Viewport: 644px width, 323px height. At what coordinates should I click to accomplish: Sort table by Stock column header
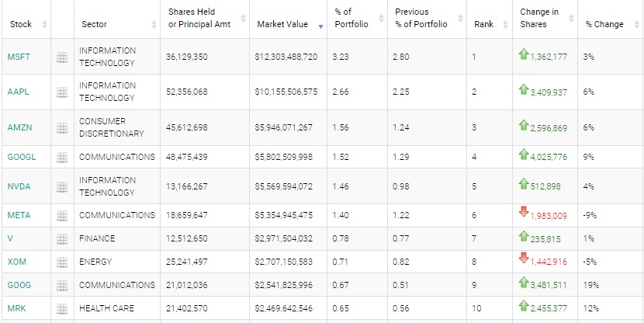tap(21, 24)
